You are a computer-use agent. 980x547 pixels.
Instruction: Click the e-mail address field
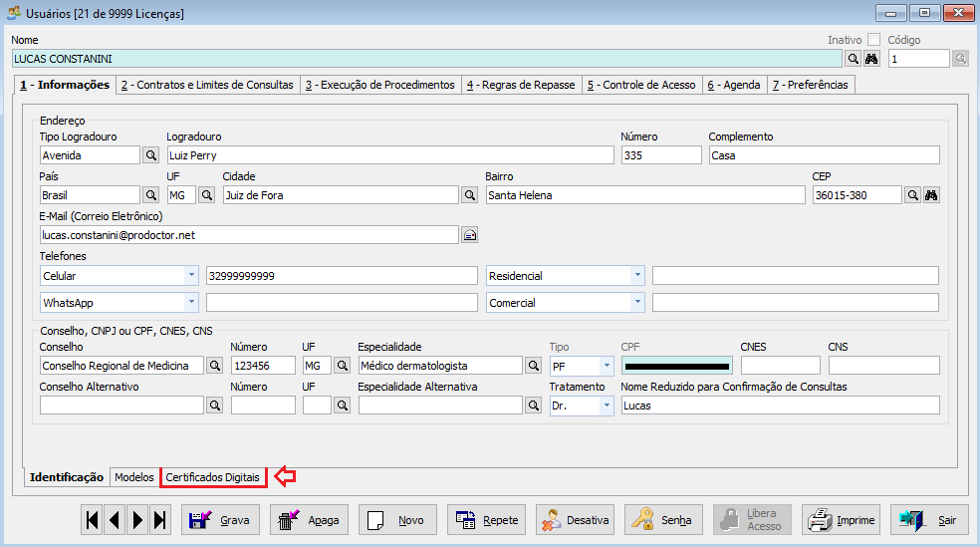point(249,235)
